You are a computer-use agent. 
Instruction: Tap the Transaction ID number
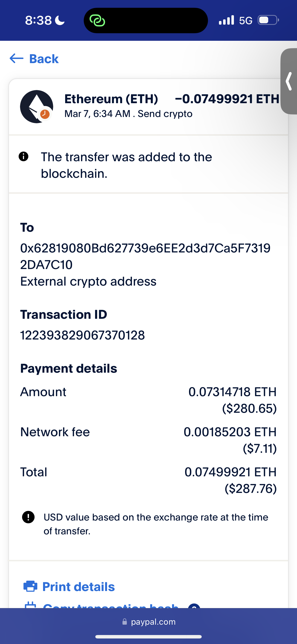tap(82, 335)
